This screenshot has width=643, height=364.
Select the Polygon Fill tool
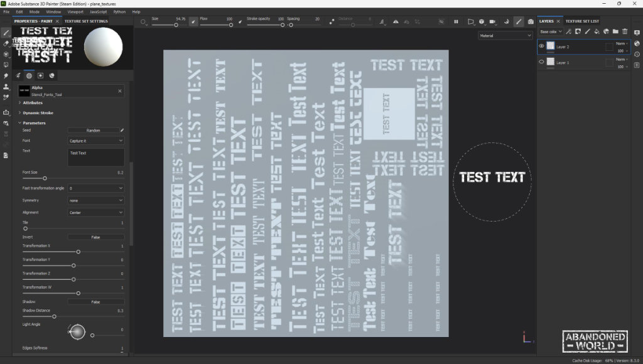[6, 65]
